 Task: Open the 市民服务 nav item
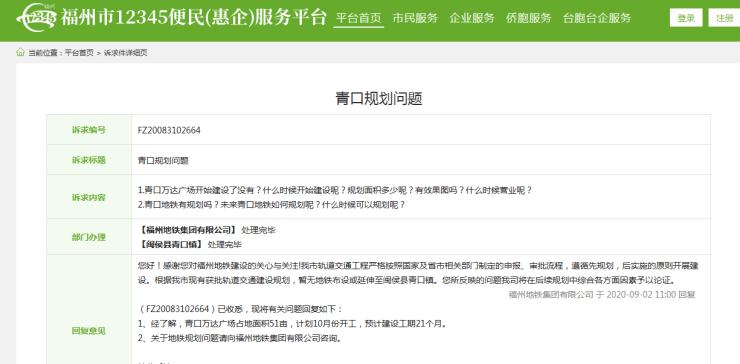pyautogui.click(x=415, y=18)
